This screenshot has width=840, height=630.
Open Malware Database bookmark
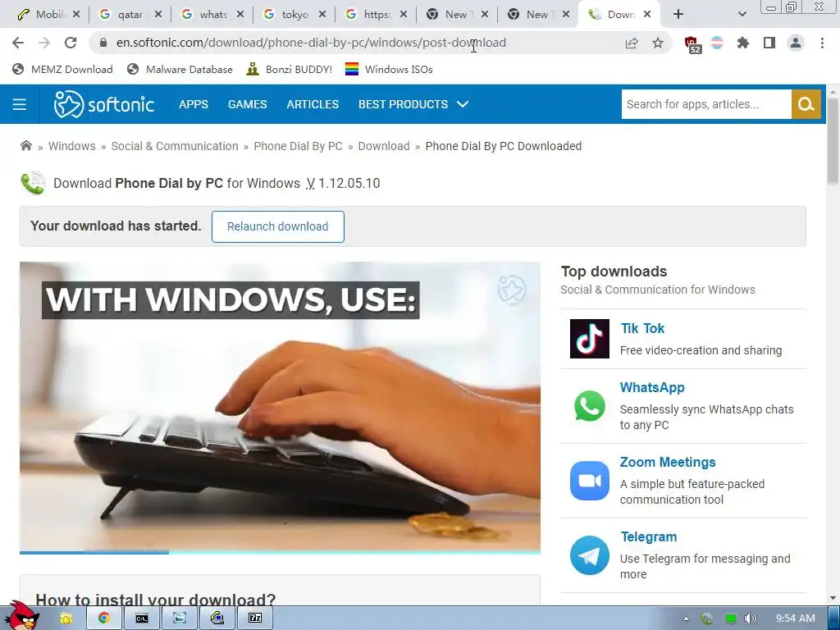click(180, 69)
